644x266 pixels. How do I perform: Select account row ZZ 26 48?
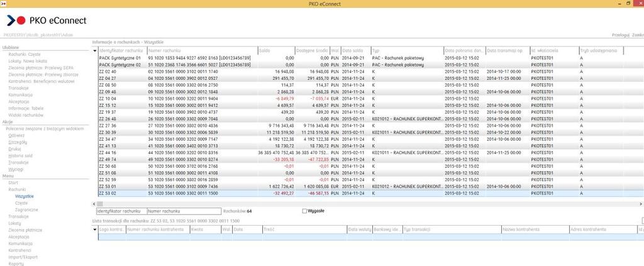(x=370, y=119)
